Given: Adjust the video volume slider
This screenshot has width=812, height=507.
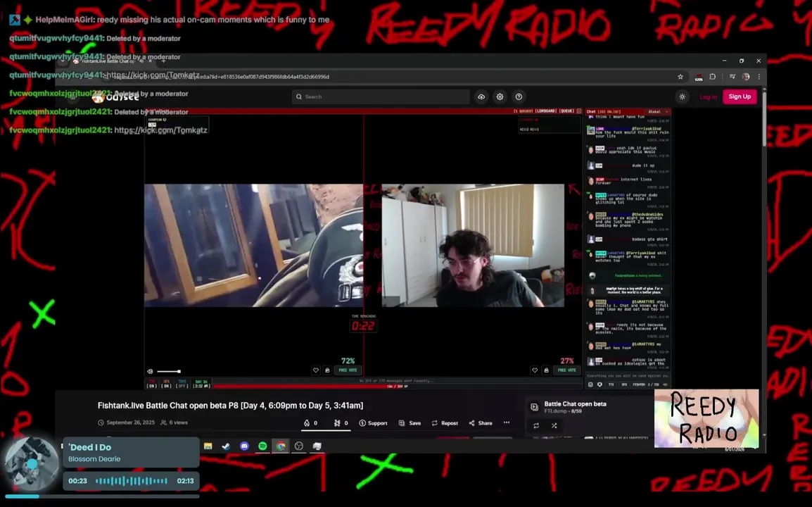Looking at the screenshot, I should (169, 371).
